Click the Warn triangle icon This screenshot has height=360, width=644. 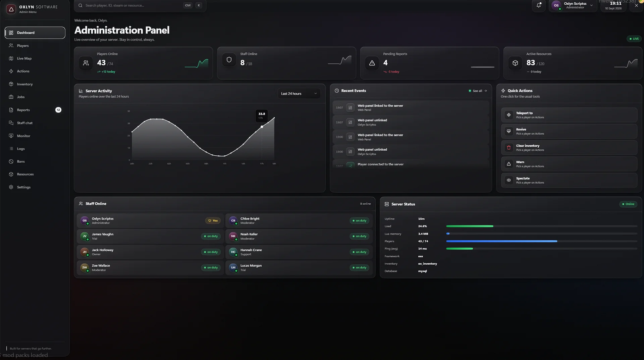click(509, 164)
